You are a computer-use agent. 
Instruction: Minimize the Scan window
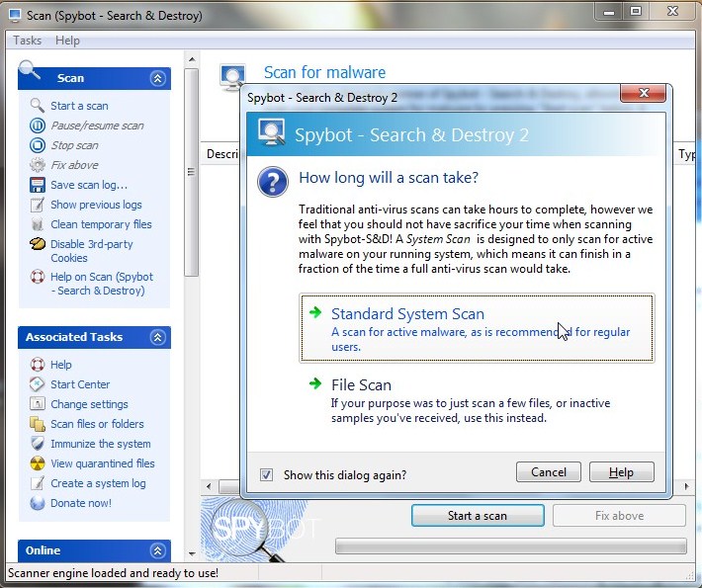(609, 11)
